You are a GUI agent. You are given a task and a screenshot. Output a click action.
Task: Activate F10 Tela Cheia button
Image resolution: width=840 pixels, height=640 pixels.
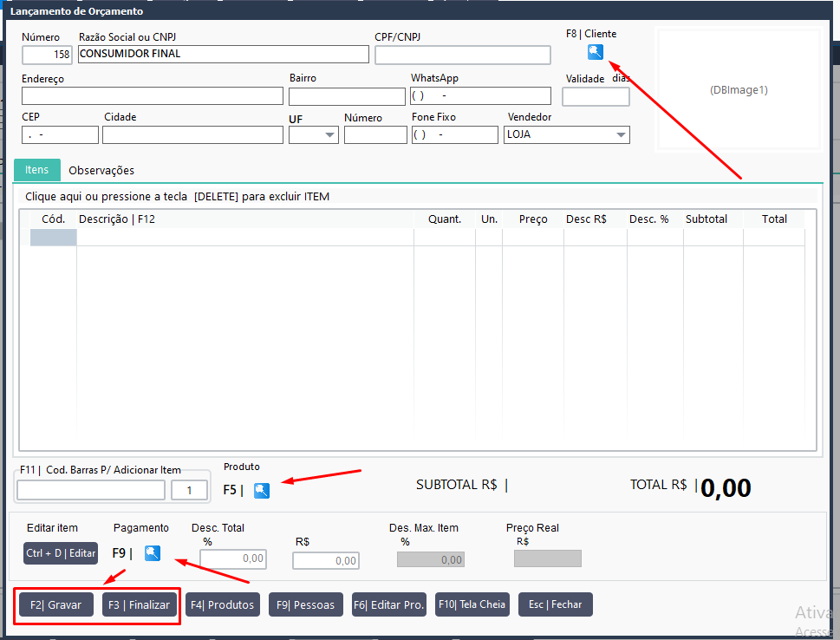pos(472,604)
